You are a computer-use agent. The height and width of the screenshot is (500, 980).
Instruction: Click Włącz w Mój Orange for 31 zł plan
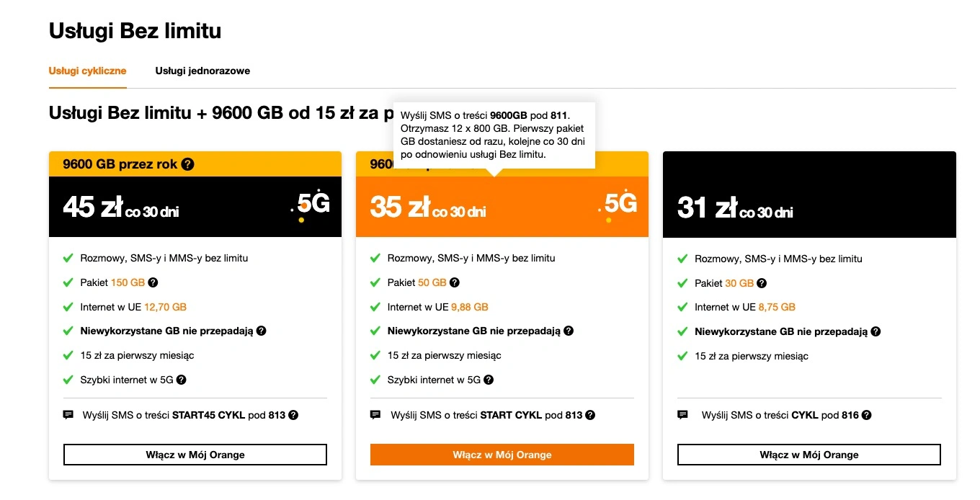click(809, 455)
